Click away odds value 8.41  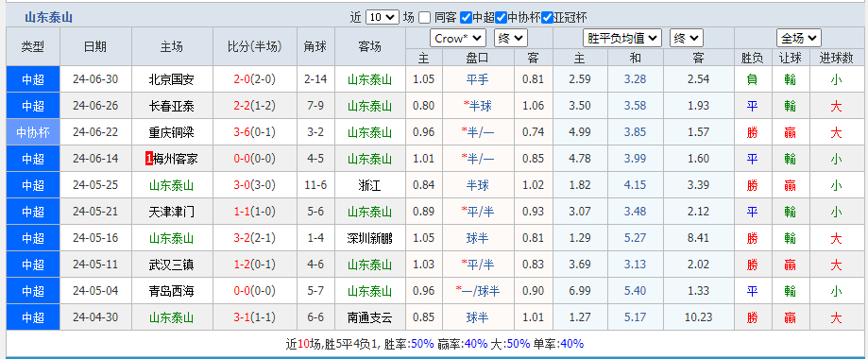pos(698,238)
